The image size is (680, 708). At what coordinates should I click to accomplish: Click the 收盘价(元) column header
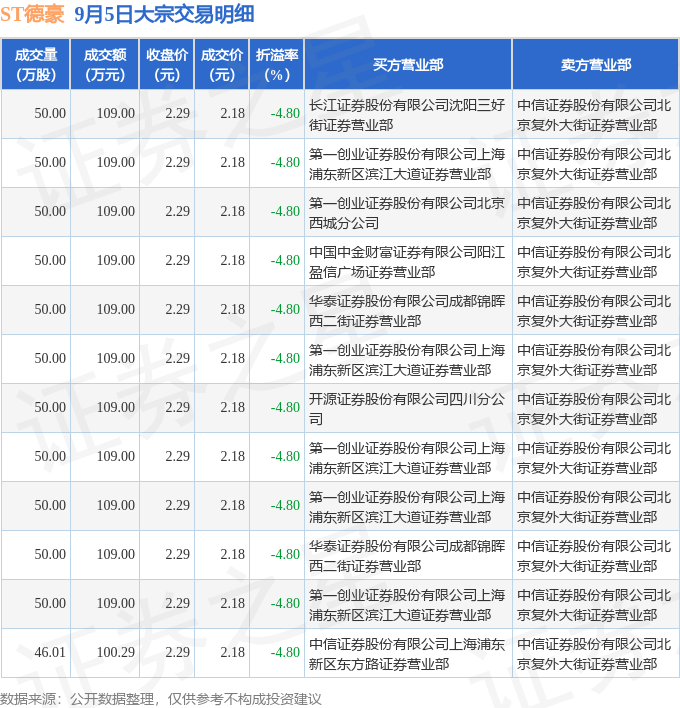click(167, 64)
